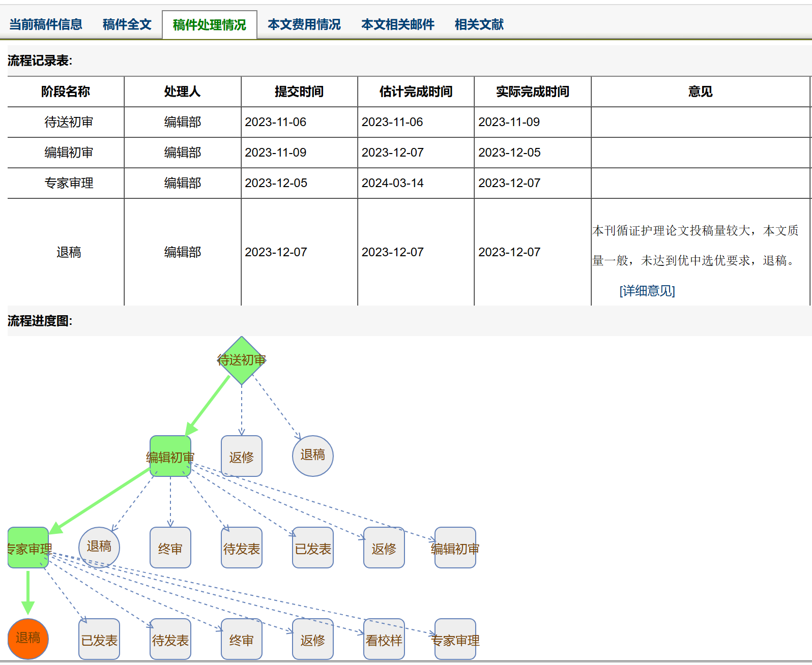Viewport: 812px width, 665px height.
Task: Select the green 编辑初审 flow node
Action: (x=170, y=457)
